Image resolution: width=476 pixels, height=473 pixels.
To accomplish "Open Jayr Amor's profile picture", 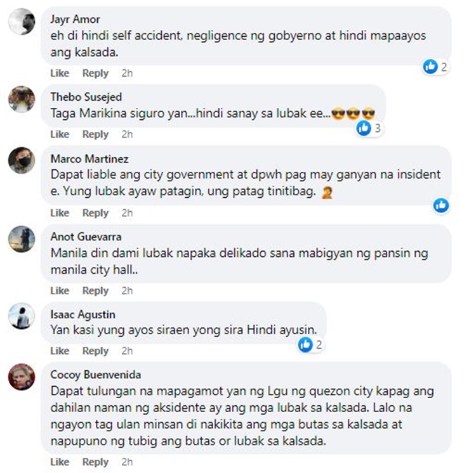I will point(22,22).
